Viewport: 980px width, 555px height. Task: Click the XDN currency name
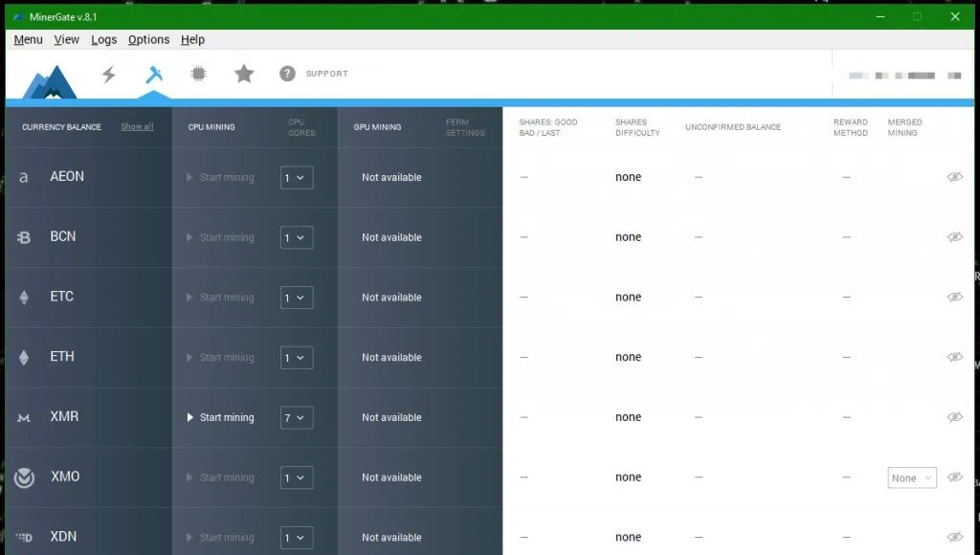point(63,536)
